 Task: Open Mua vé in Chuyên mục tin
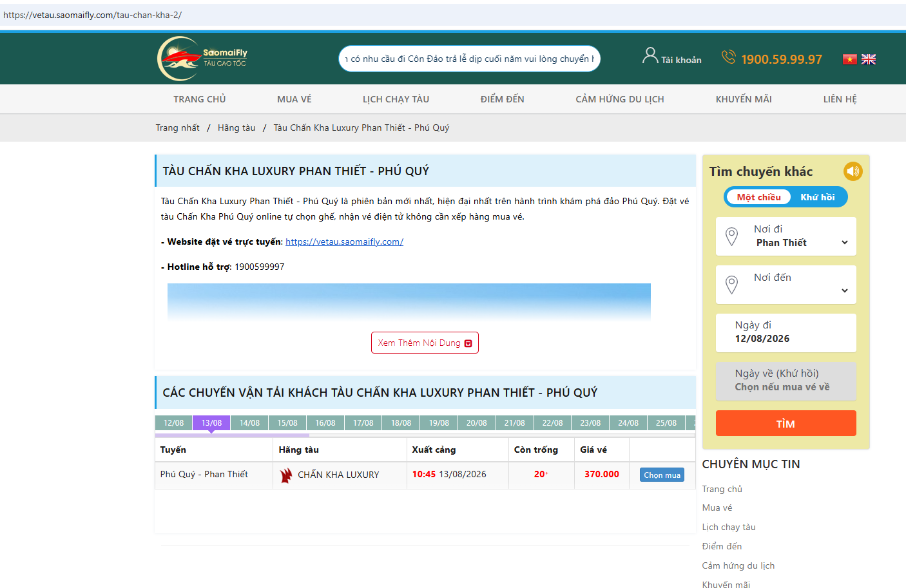click(x=717, y=507)
